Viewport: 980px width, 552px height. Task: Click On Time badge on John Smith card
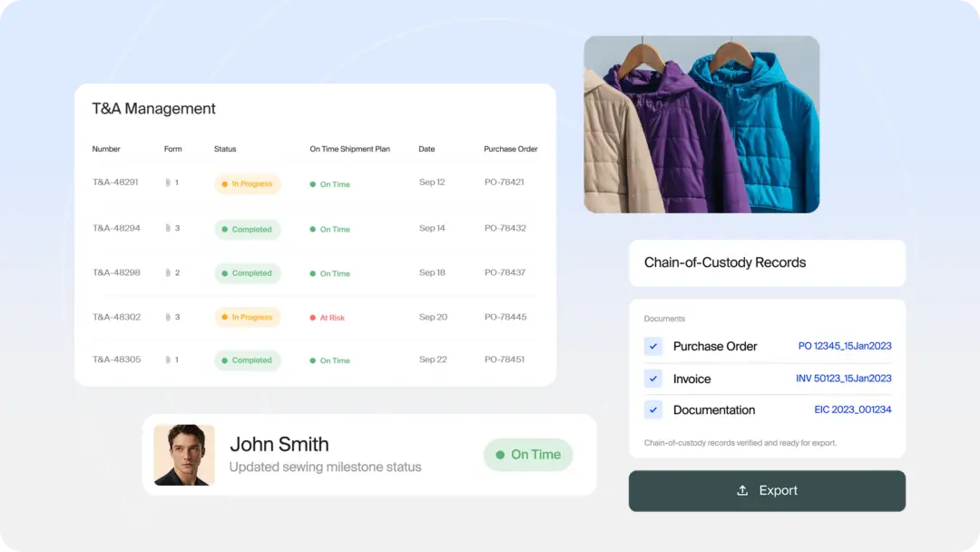pyautogui.click(x=528, y=455)
